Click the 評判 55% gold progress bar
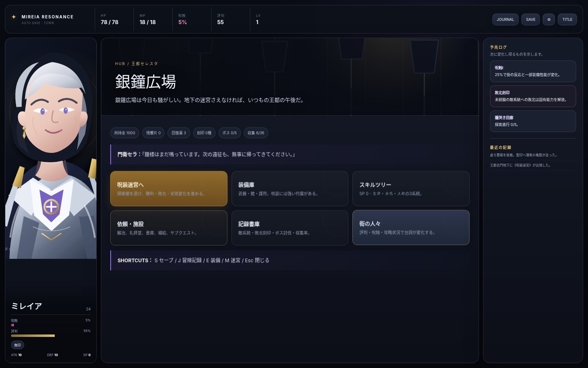 click(x=51, y=336)
